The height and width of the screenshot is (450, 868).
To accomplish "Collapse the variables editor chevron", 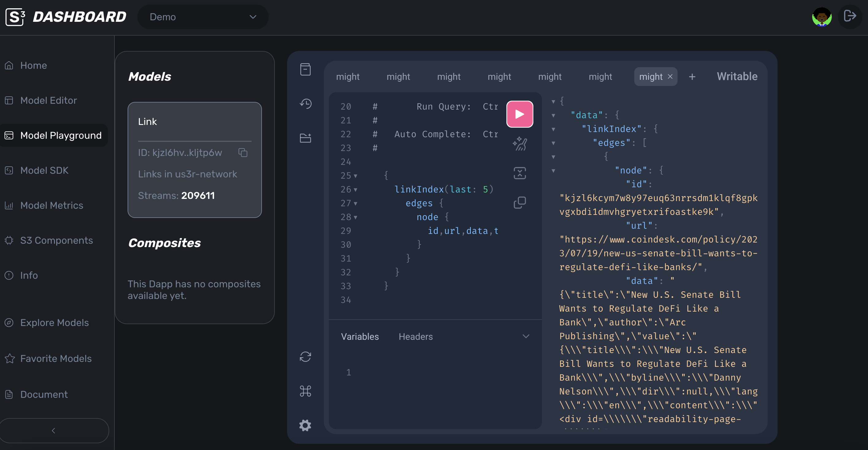I will (526, 336).
